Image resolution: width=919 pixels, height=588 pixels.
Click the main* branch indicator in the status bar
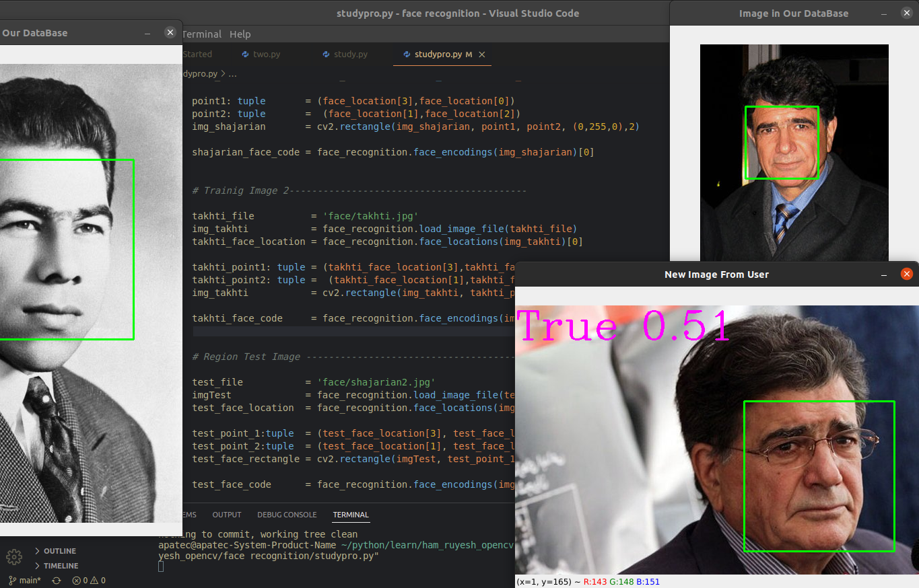24,580
